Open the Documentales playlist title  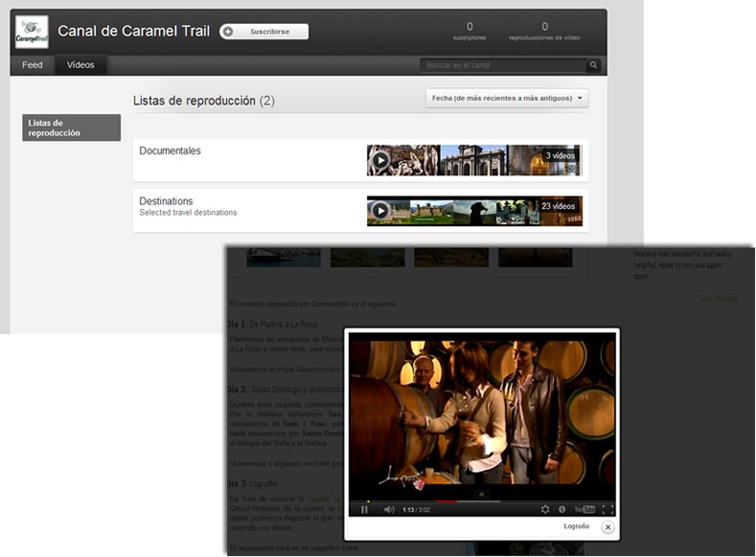click(x=170, y=151)
